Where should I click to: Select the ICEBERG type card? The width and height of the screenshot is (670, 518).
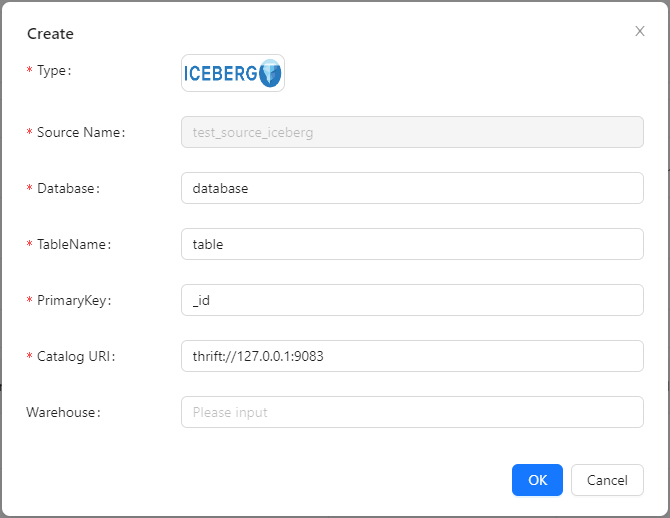(232, 73)
